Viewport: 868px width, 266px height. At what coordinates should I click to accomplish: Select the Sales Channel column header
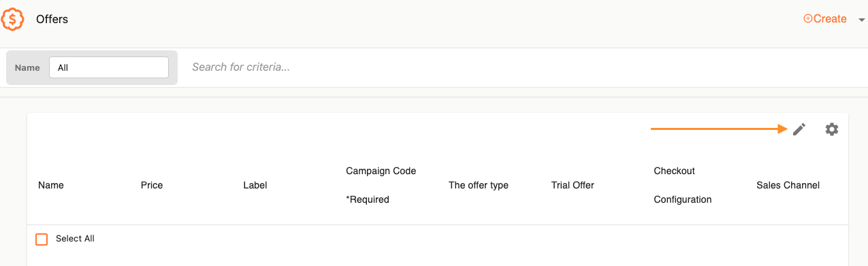[788, 185]
